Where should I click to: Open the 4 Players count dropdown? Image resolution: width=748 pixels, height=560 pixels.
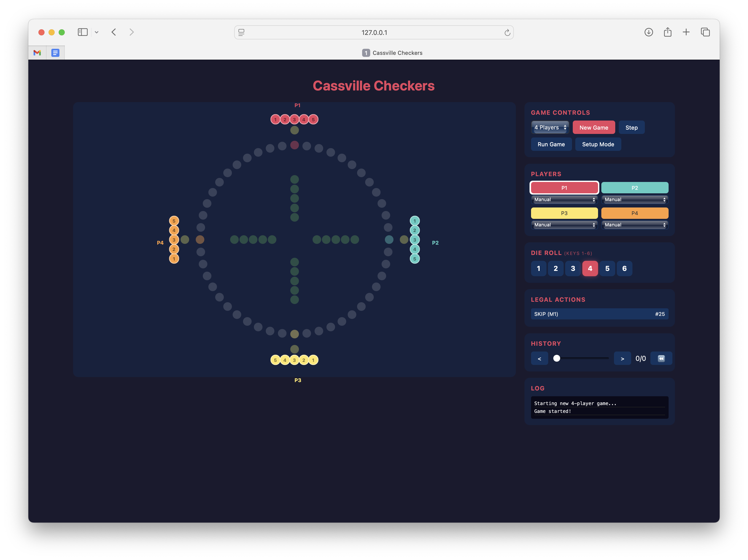pos(550,127)
